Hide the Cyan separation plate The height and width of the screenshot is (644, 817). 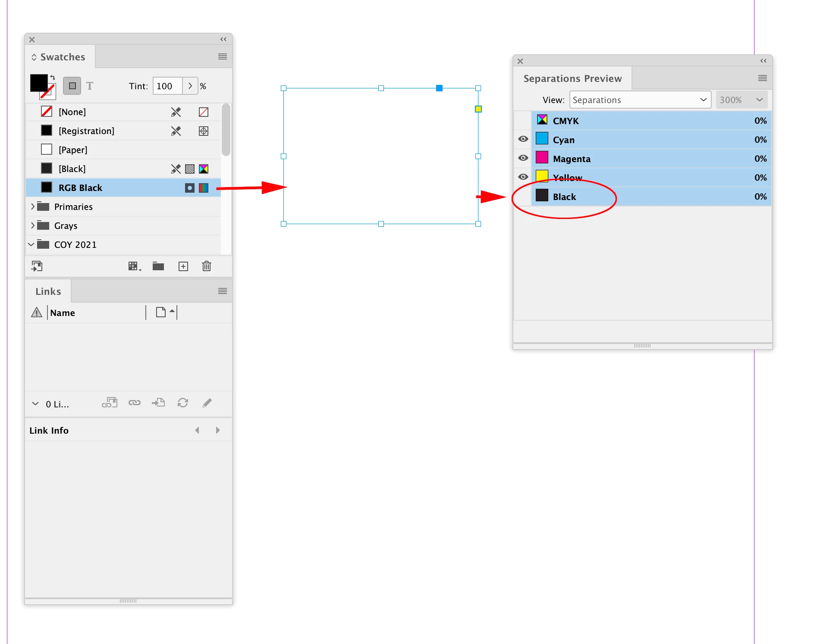pos(523,139)
